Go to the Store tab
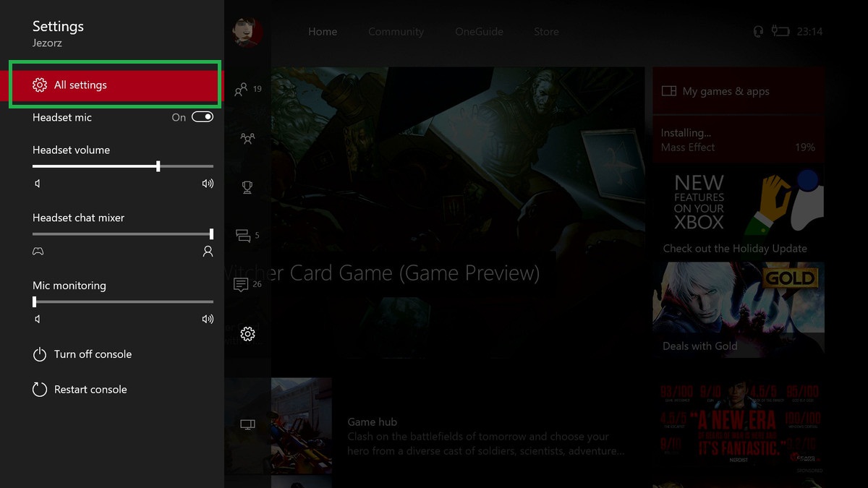 coord(546,32)
